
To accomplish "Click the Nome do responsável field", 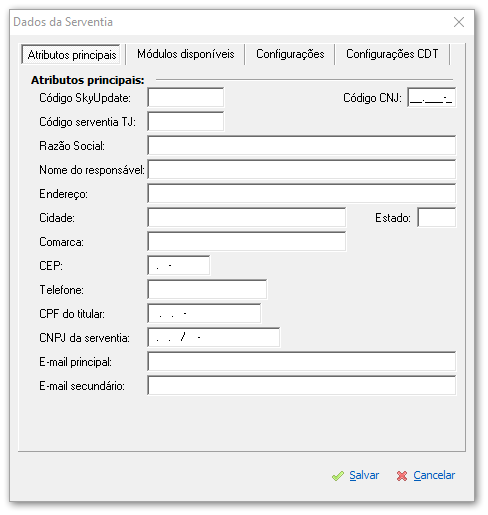I will point(302,169).
